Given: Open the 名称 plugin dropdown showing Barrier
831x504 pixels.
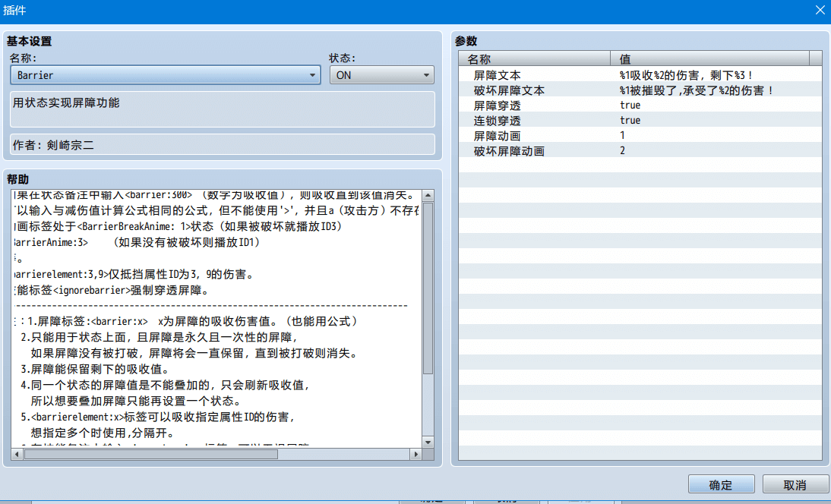Looking at the screenshot, I should coord(166,75).
